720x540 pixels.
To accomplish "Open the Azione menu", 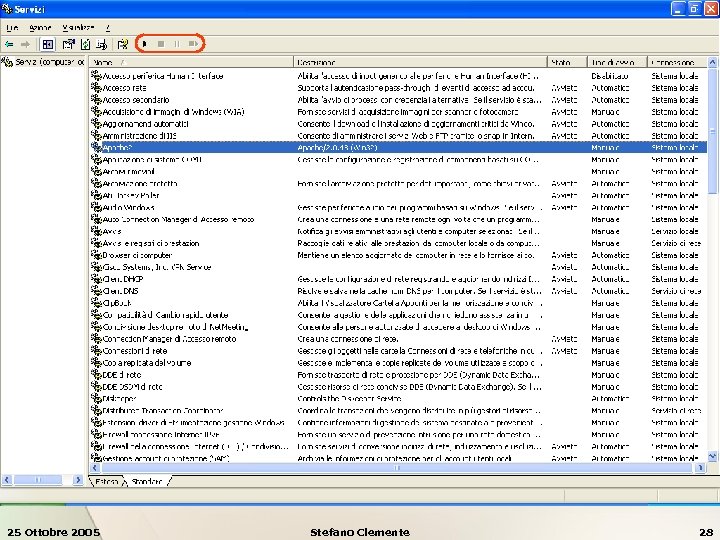I will tap(40, 28).
